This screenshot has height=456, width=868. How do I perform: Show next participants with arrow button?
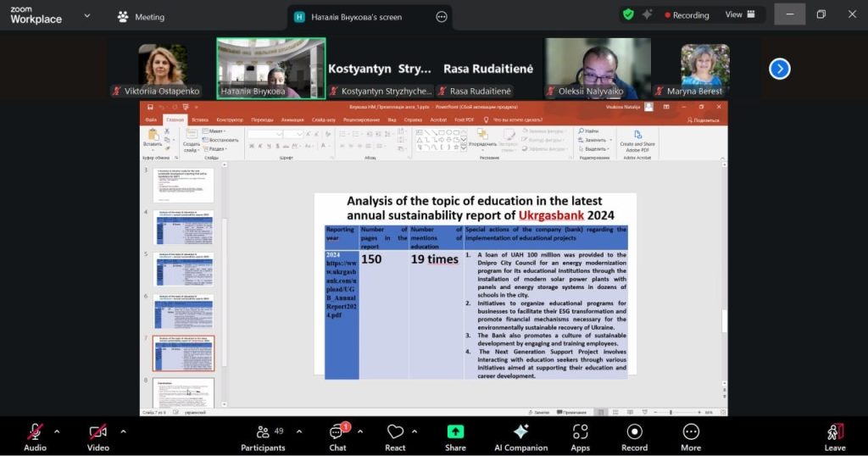pos(779,69)
